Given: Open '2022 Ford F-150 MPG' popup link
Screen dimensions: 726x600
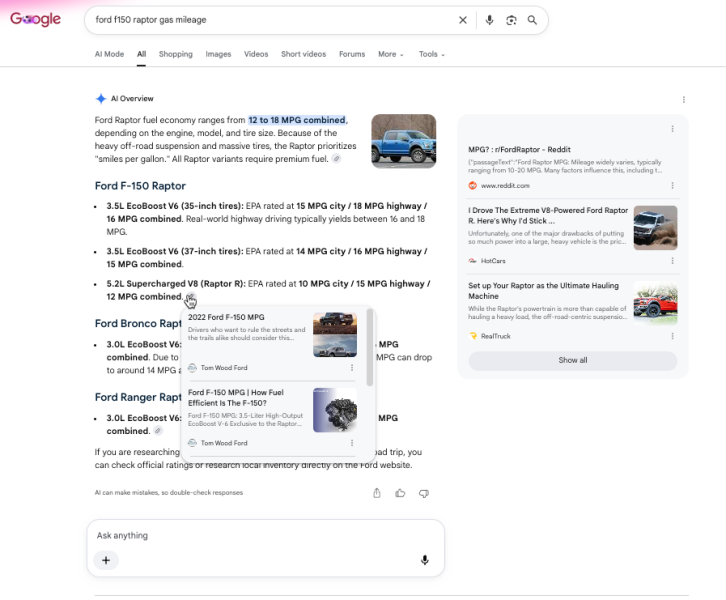Looking at the screenshot, I should tap(226, 317).
